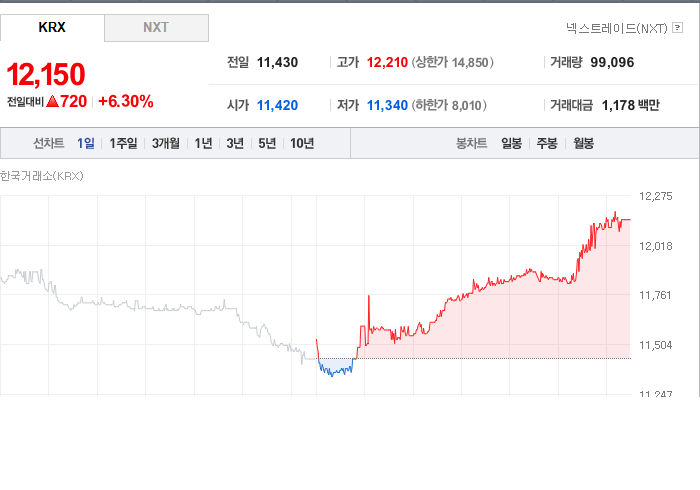Click the high price 12,210
Viewport: 700px width, 490px height.
pos(387,62)
